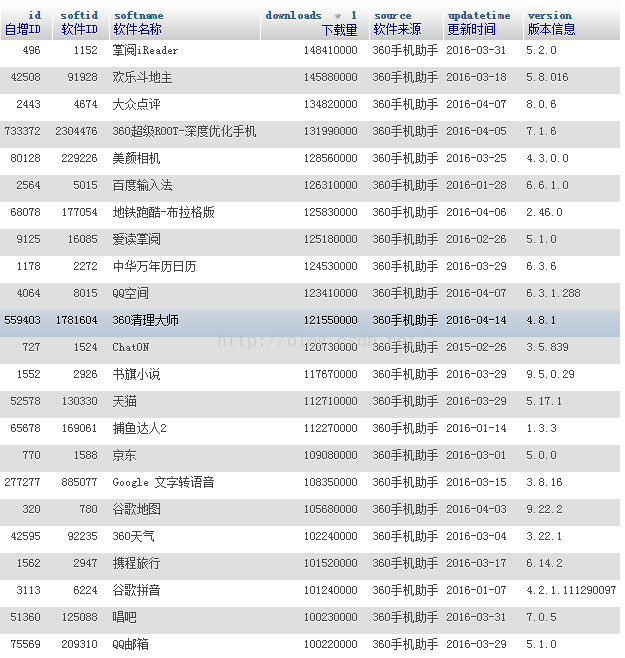This screenshot has width=625, height=658.
Task: Click the id cell 559403
Action: 22,320
